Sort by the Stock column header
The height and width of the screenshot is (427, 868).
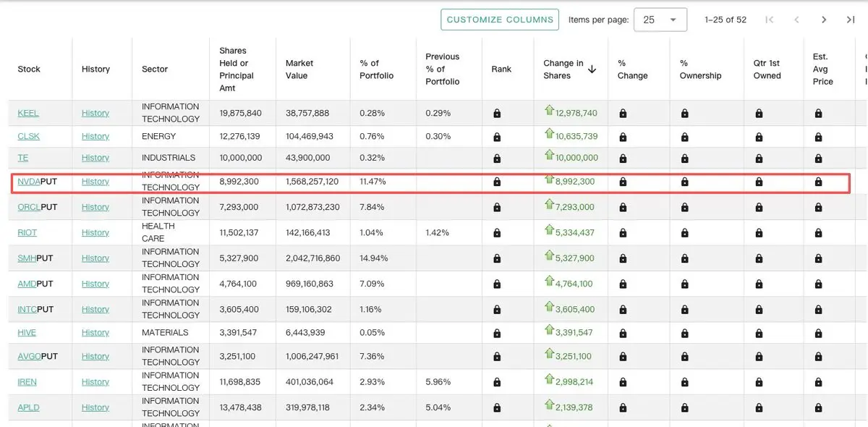point(29,69)
